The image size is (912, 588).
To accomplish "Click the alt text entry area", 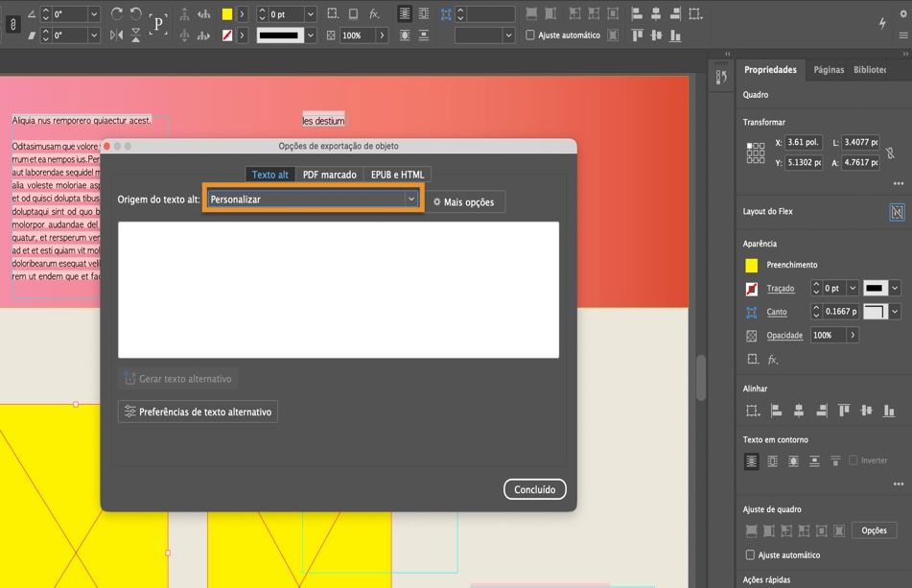I will tap(339, 290).
